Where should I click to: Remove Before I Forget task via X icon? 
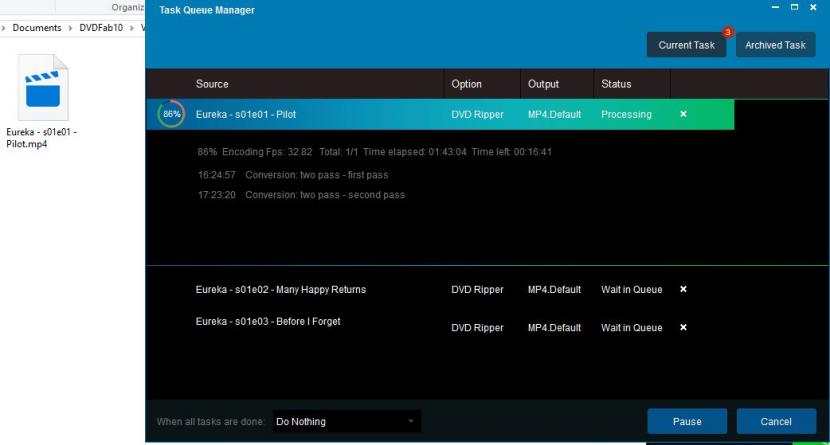click(683, 327)
